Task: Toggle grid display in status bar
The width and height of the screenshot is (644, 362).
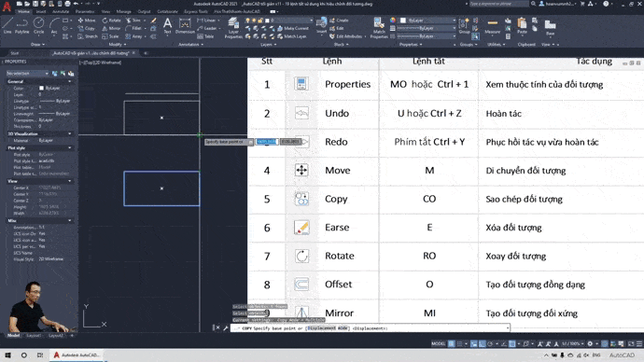Action: (x=452, y=344)
